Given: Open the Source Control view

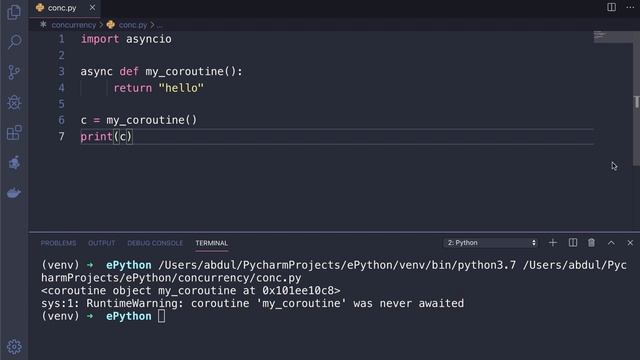Looking at the screenshot, I should pyautogui.click(x=14, y=72).
